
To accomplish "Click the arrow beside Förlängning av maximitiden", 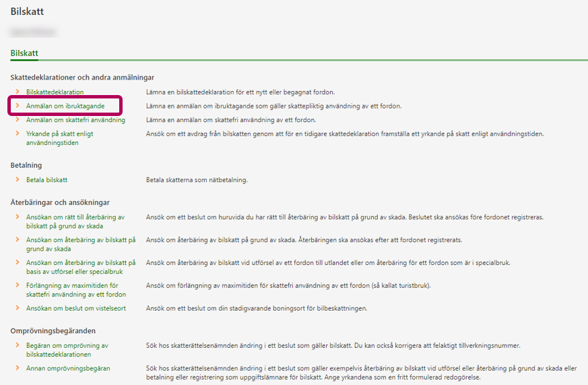I will coord(18,286).
